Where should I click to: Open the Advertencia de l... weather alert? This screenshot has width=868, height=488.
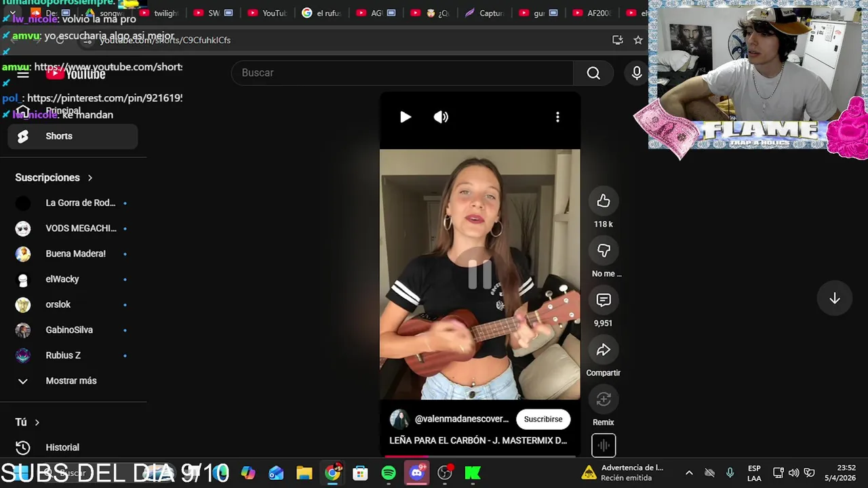(623, 473)
